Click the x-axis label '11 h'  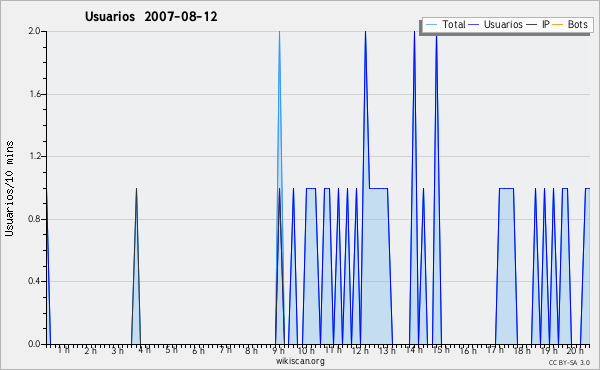click(333, 350)
